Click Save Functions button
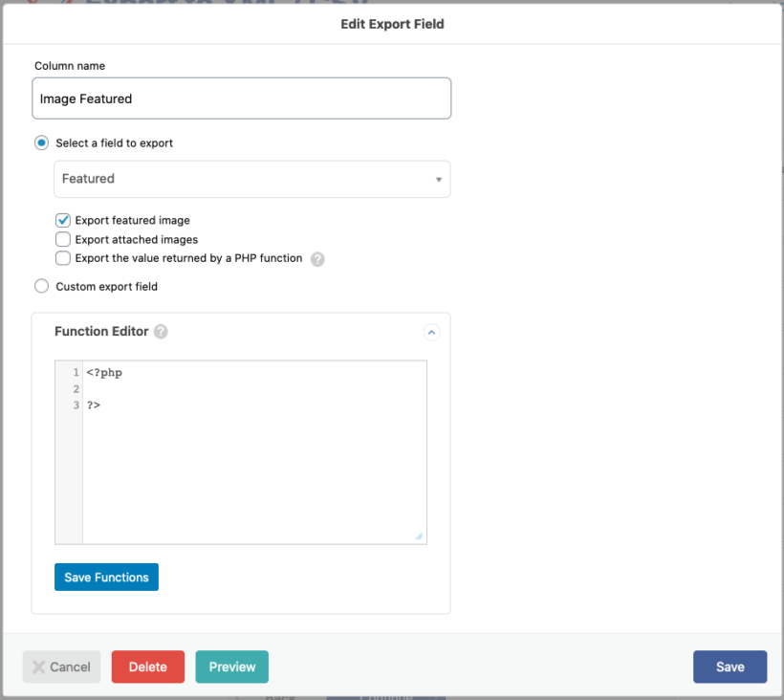784x700 pixels. 106,578
